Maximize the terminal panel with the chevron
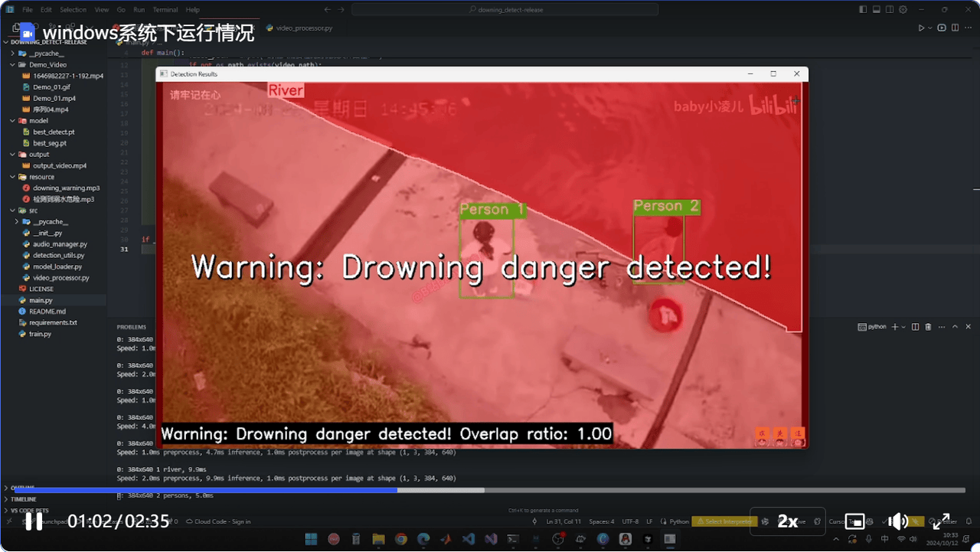The image size is (980, 552). 955,326
